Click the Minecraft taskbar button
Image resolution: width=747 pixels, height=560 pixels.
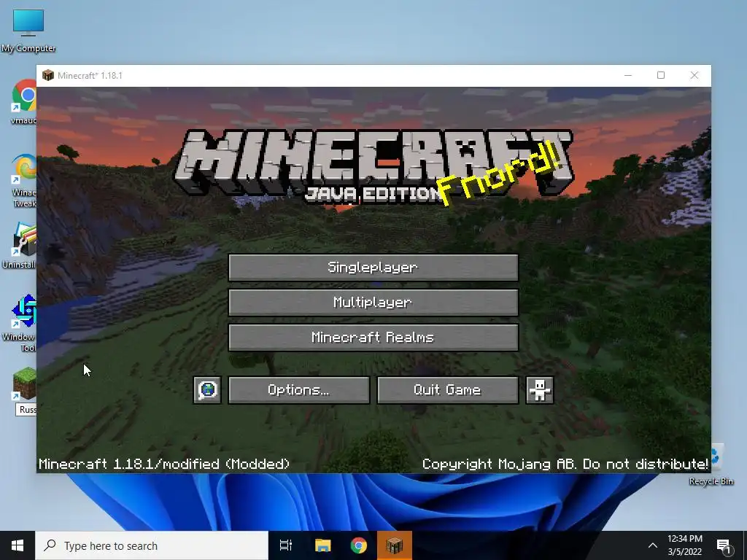pyautogui.click(x=395, y=545)
